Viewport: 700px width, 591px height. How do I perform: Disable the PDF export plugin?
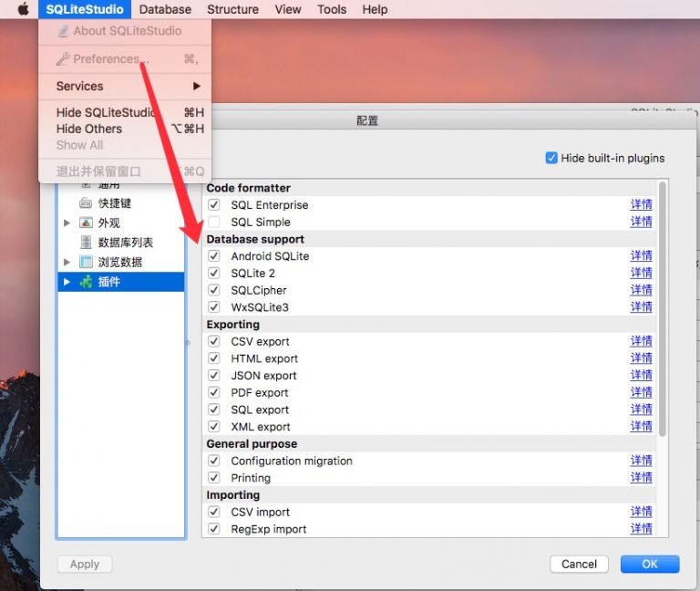214,392
